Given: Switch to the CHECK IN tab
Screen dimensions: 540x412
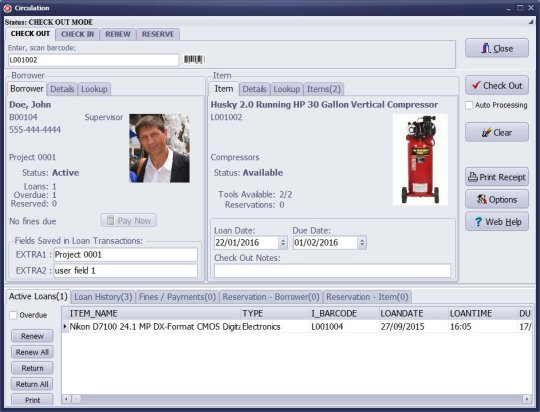Looking at the screenshot, I should pos(77,34).
